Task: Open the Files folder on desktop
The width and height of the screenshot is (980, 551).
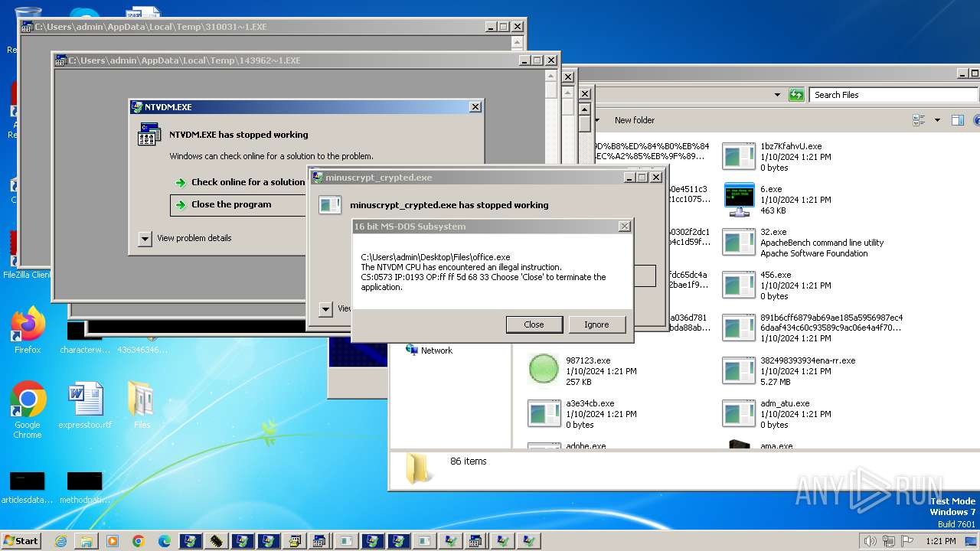Action: [142, 406]
